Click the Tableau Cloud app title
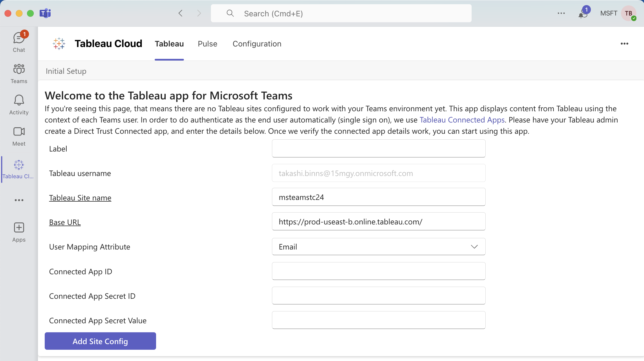 (109, 44)
